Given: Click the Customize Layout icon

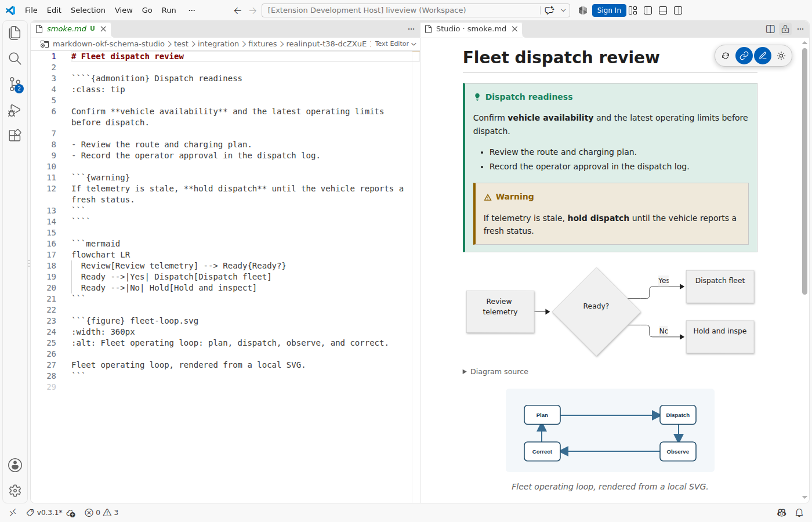Looking at the screenshot, I should pyautogui.click(x=633, y=10).
